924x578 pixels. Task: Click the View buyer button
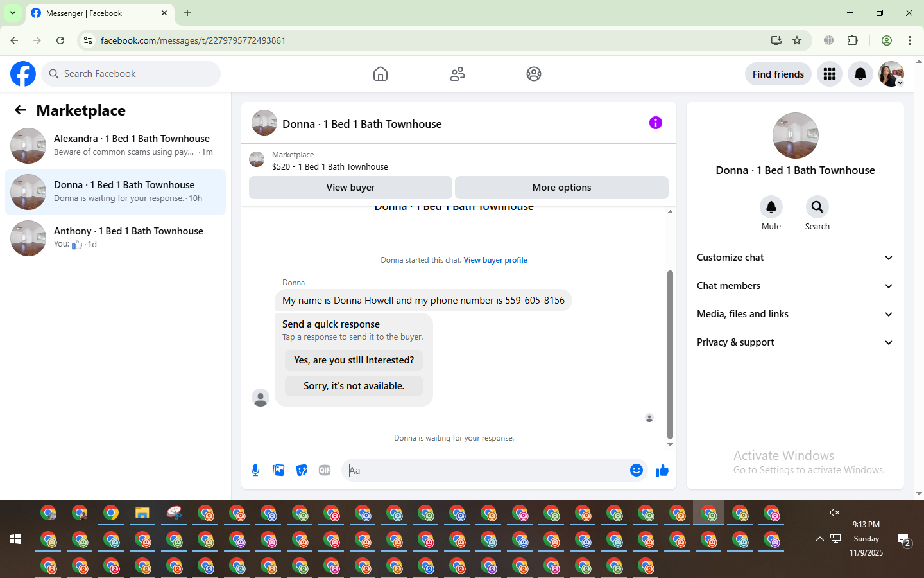(350, 188)
